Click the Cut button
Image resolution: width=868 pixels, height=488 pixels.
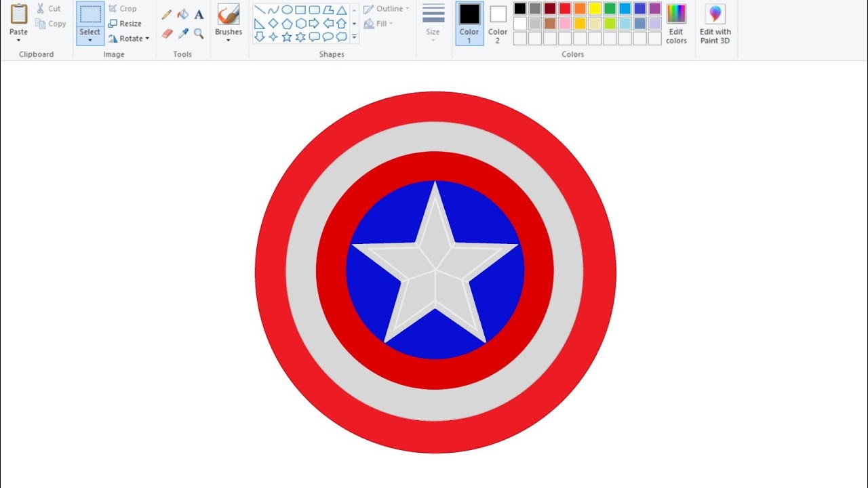coord(49,9)
